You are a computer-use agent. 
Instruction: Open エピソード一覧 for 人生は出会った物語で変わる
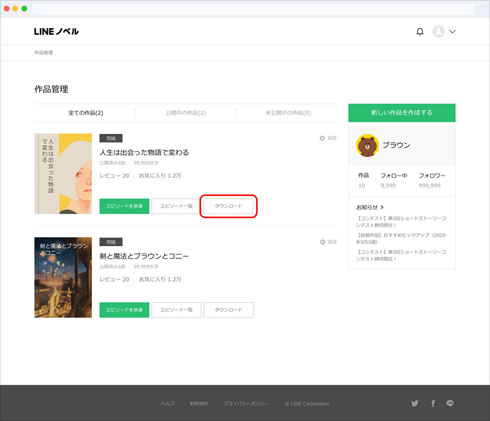pos(176,206)
